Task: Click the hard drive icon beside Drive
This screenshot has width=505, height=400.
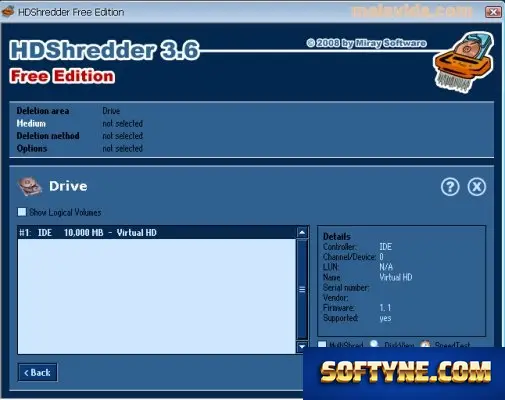Action: [30, 186]
